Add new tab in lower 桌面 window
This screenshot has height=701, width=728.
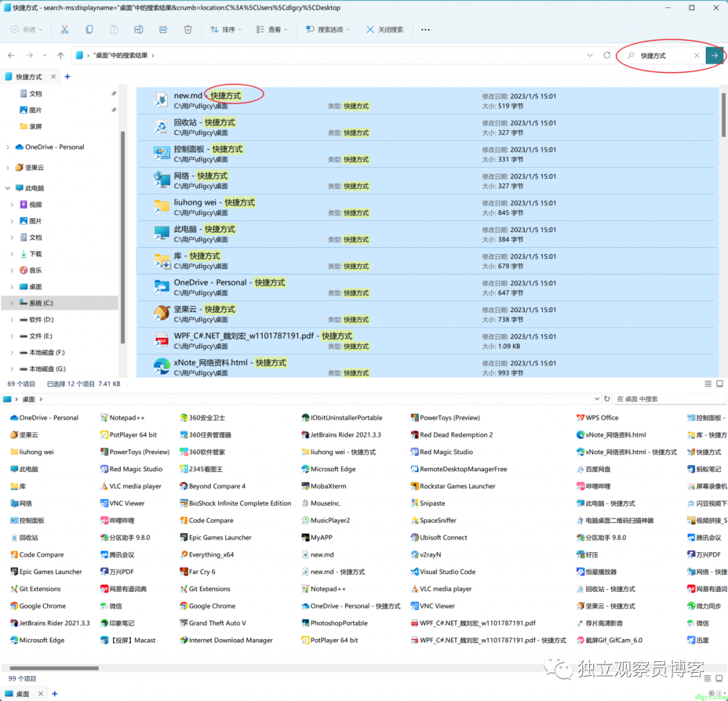point(55,694)
